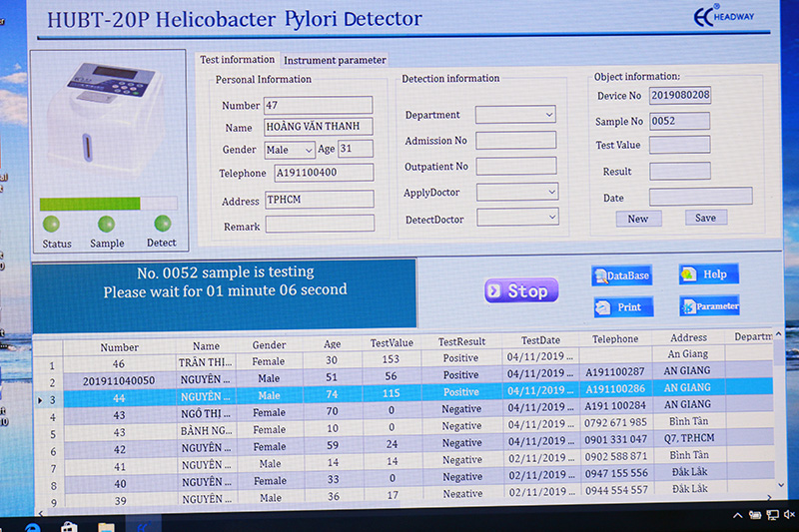Select the Test information tab
Image resolution: width=799 pixels, height=532 pixels.
tap(238, 60)
